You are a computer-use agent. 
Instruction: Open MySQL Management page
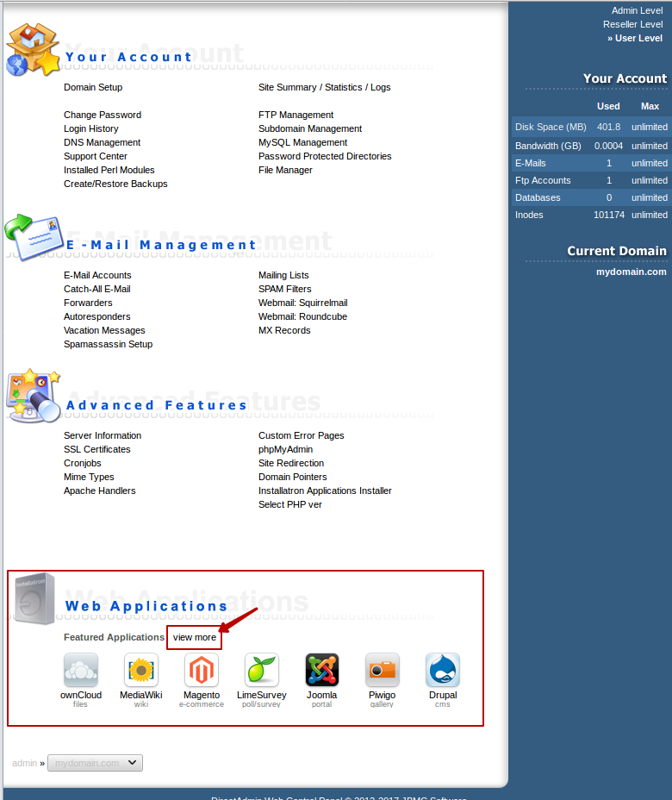(302, 142)
